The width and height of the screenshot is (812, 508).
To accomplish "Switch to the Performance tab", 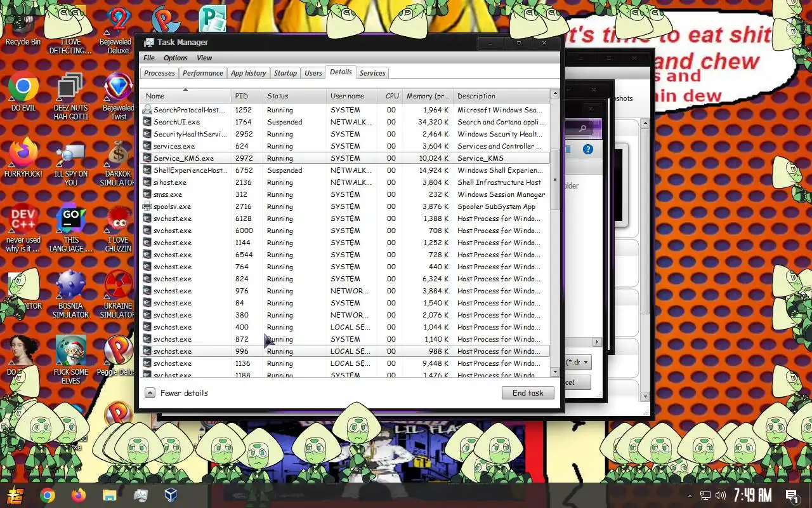I will 203,73.
